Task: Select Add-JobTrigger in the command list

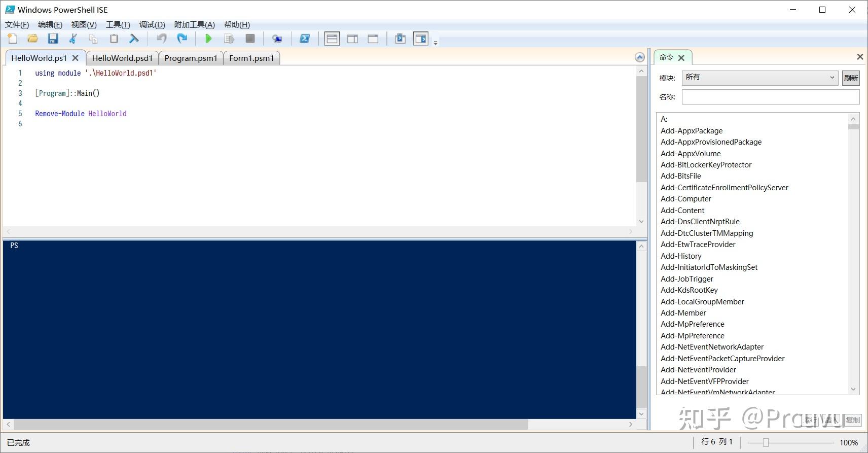Action: click(687, 279)
